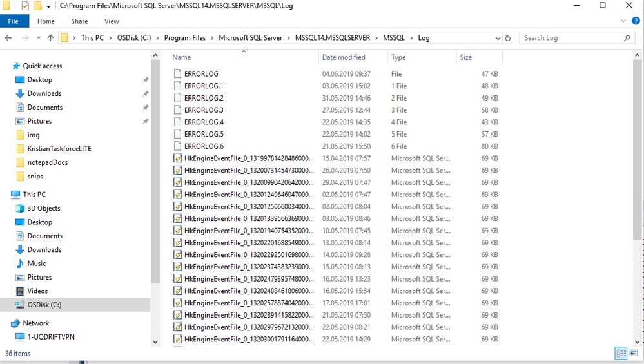Select This PC in navigation pane
Image resolution: width=644 pixels, height=364 pixels.
pyautogui.click(x=34, y=195)
